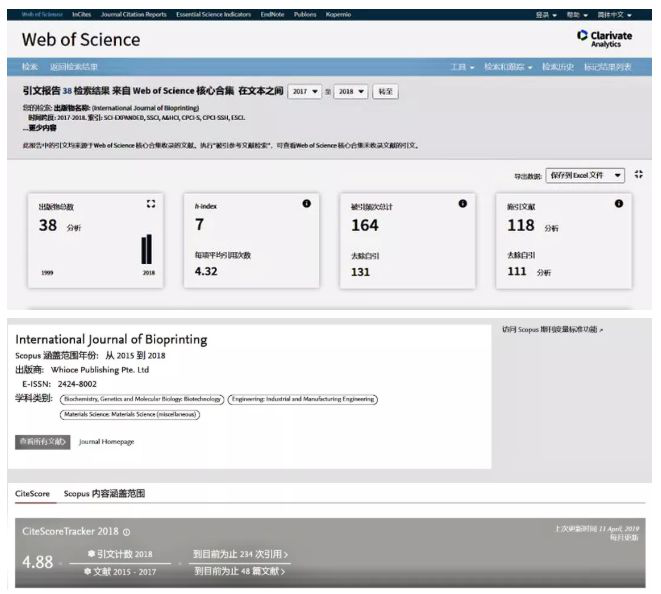Switch to the CiteScore tab
The width and height of the screenshot is (661, 594).
coord(32,493)
